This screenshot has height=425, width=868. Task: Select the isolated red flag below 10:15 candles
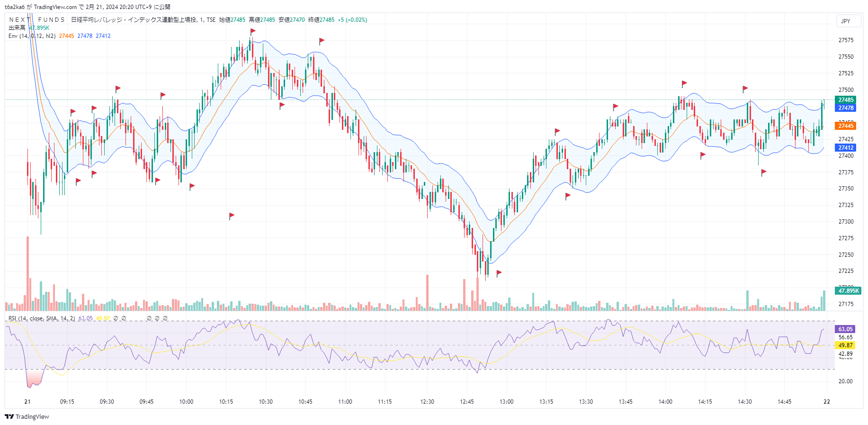coord(232,216)
